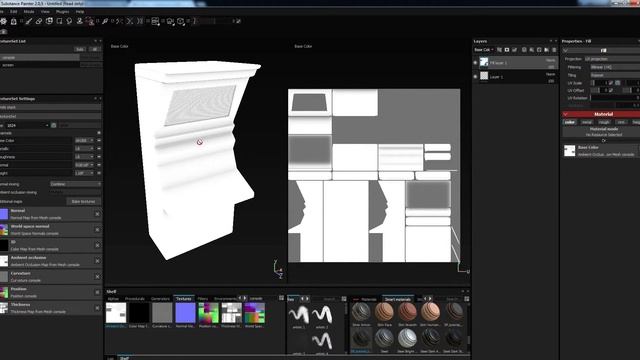Hide the Layer 1 layer
The width and height of the screenshot is (640, 360).
[x=475, y=76]
